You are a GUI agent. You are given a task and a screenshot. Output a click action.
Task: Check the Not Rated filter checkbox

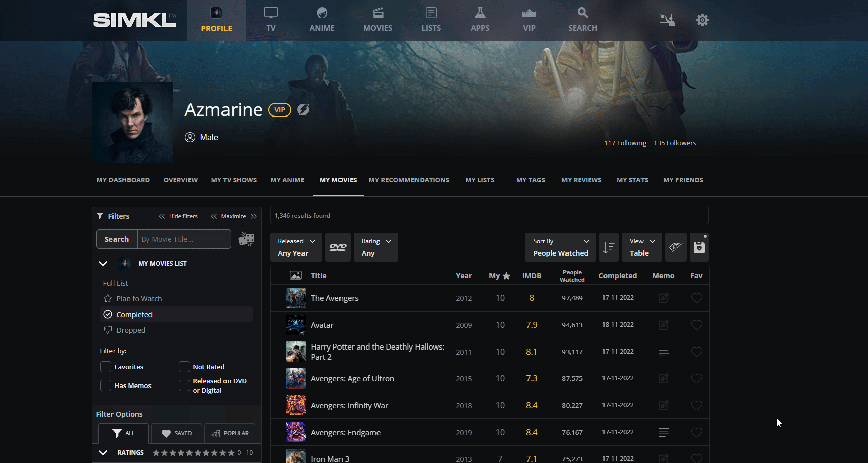[184, 367]
